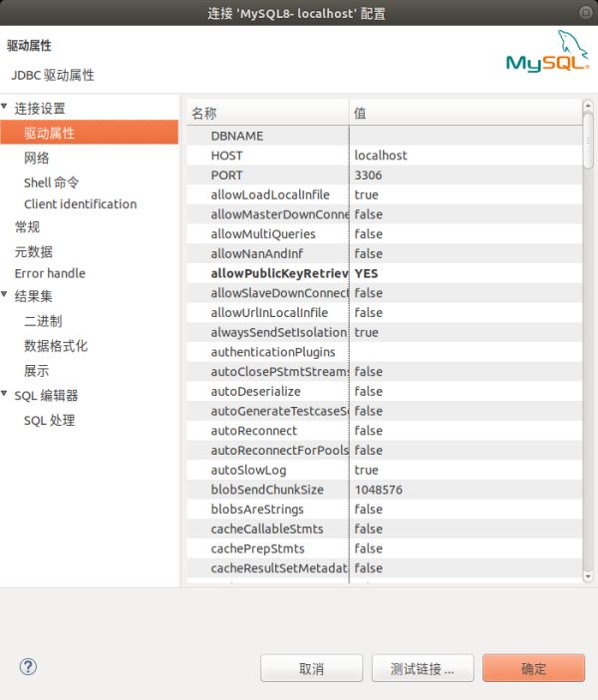Viewport: 598px width, 700px height.
Task: Click the scrollbar up arrow
Action: click(588, 107)
